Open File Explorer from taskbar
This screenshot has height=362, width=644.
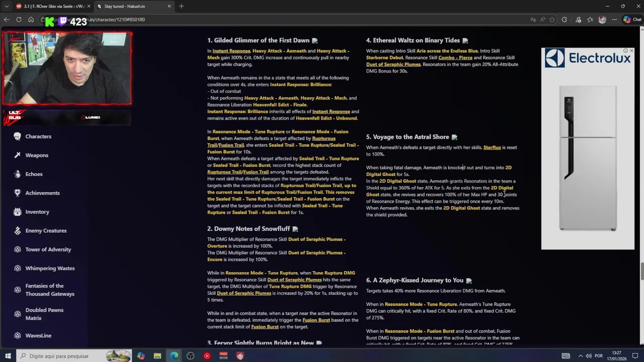[157, 356]
